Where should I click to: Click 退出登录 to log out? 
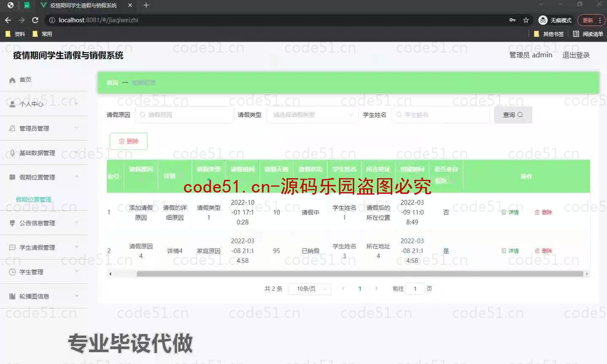576,55
